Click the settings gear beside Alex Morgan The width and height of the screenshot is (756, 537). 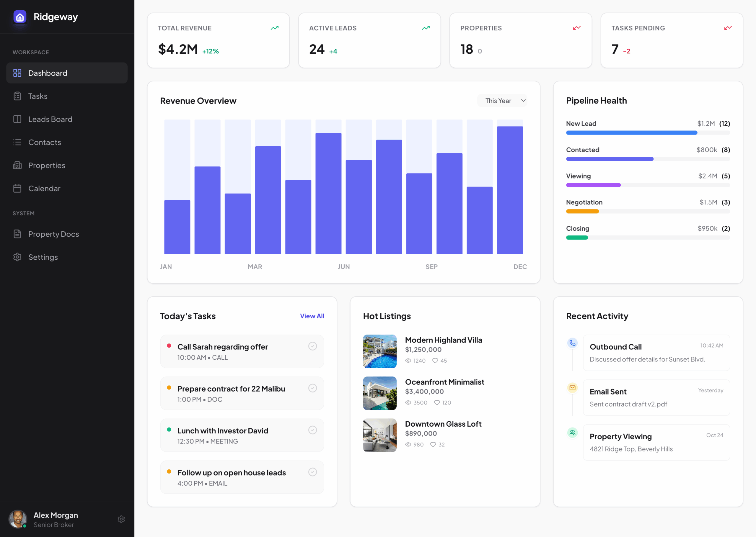[x=121, y=519]
